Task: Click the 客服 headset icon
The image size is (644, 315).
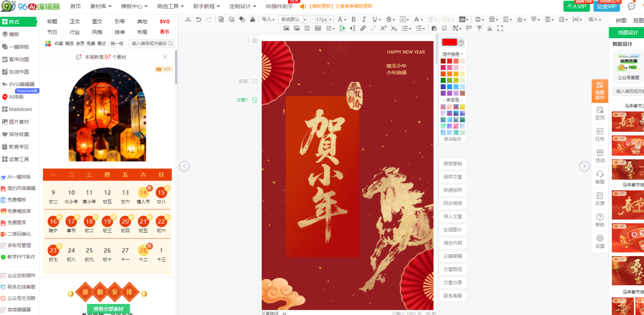Action: [600, 177]
